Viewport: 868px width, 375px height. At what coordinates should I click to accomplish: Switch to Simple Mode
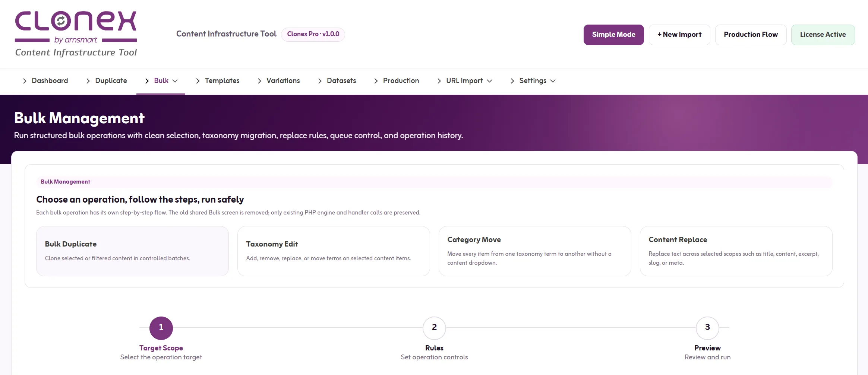(613, 35)
